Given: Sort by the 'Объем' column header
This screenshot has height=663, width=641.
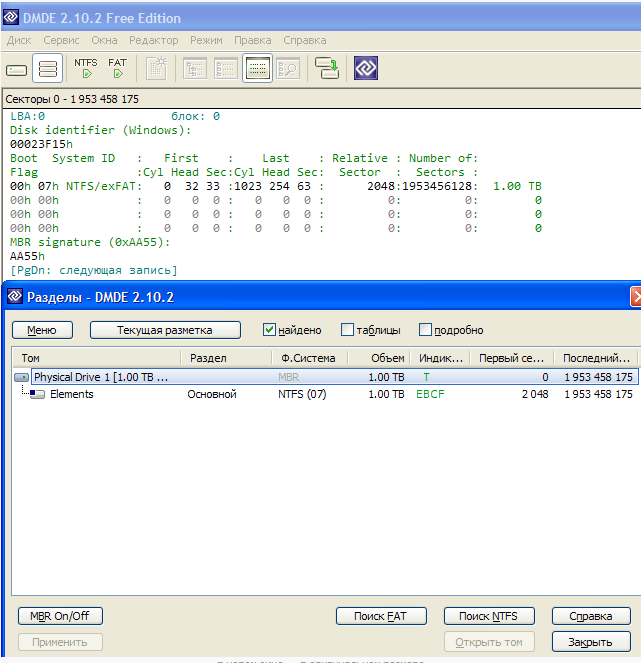Looking at the screenshot, I should 387,358.
